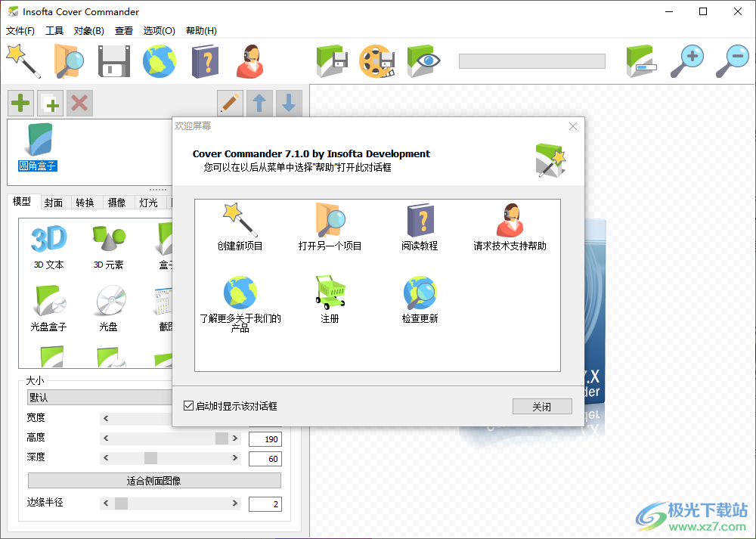Open 文件(F) menu
Viewport: 756px width, 539px height.
[x=20, y=31]
